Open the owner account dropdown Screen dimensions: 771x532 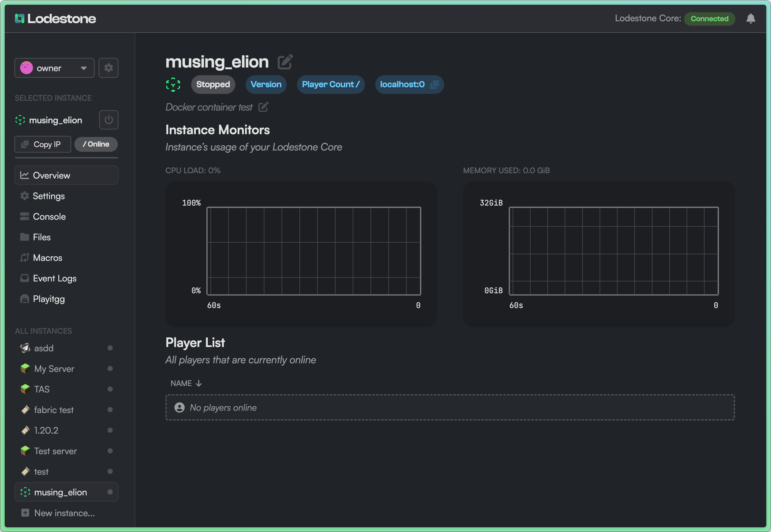(x=54, y=68)
